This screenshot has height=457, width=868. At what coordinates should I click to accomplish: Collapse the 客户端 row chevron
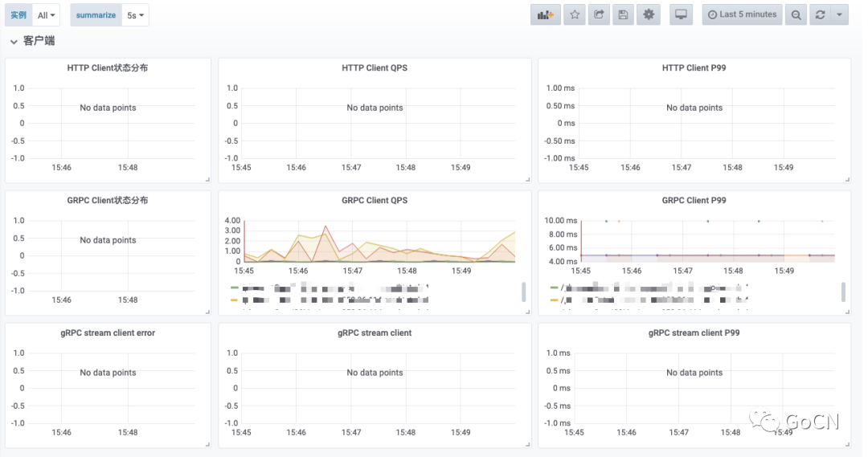[14, 42]
